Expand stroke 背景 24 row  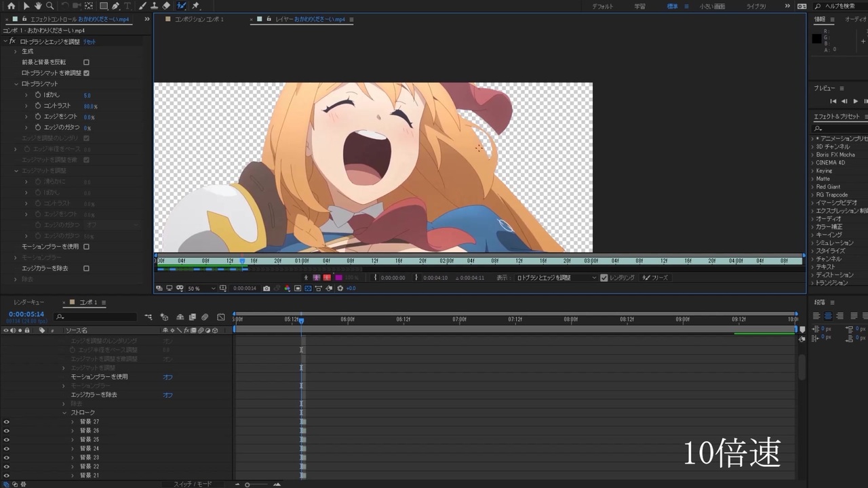pyautogui.click(x=73, y=449)
